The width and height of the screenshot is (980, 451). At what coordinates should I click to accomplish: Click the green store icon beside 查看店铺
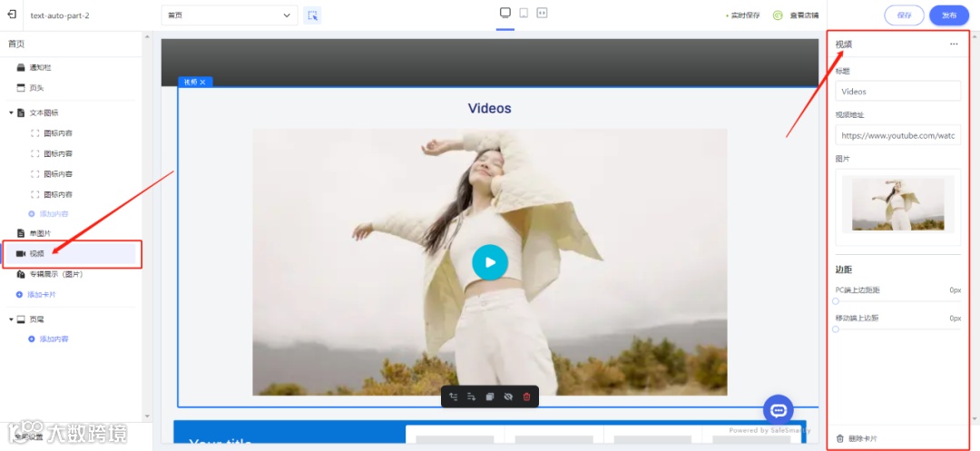pyautogui.click(x=778, y=15)
